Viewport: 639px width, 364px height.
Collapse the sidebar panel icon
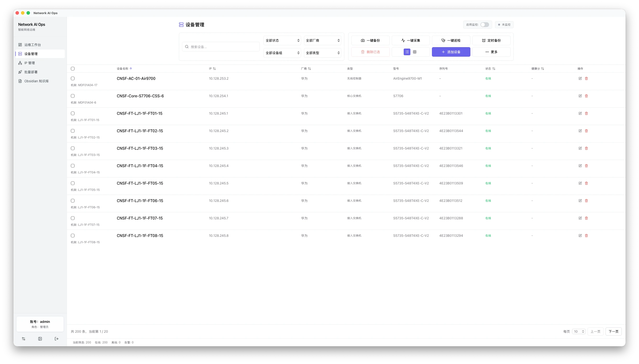[x=40, y=339]
